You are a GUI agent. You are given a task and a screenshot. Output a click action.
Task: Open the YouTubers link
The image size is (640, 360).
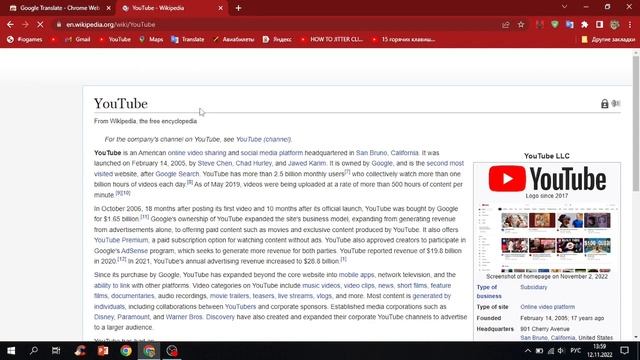pos(240,307)
